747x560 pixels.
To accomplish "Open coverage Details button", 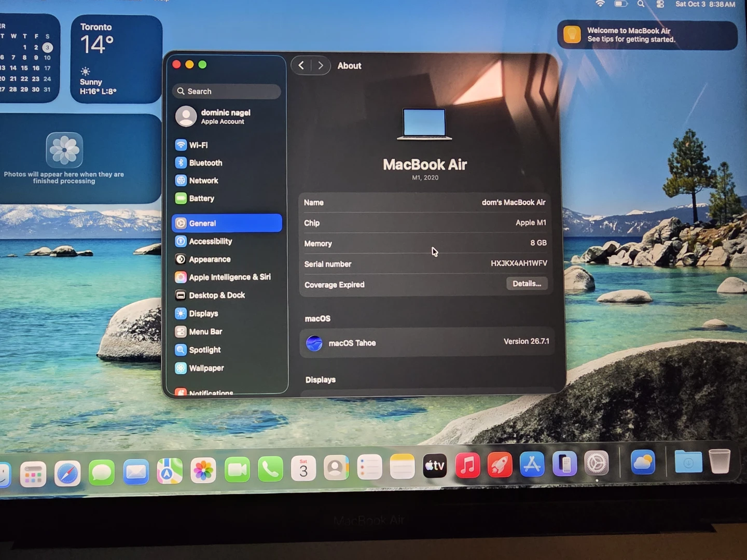I will [527, 284].
